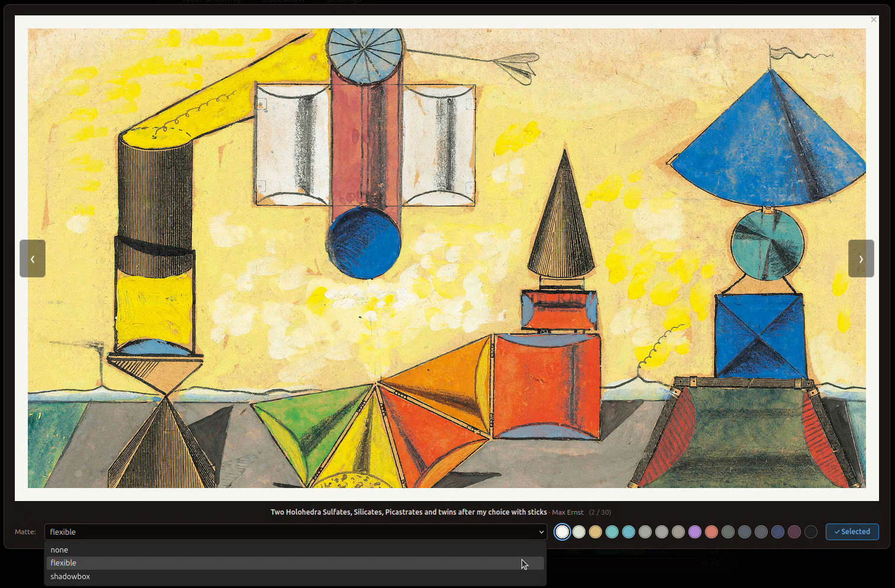Choose the 'none' matte option
895x588 pixels.
295,550
